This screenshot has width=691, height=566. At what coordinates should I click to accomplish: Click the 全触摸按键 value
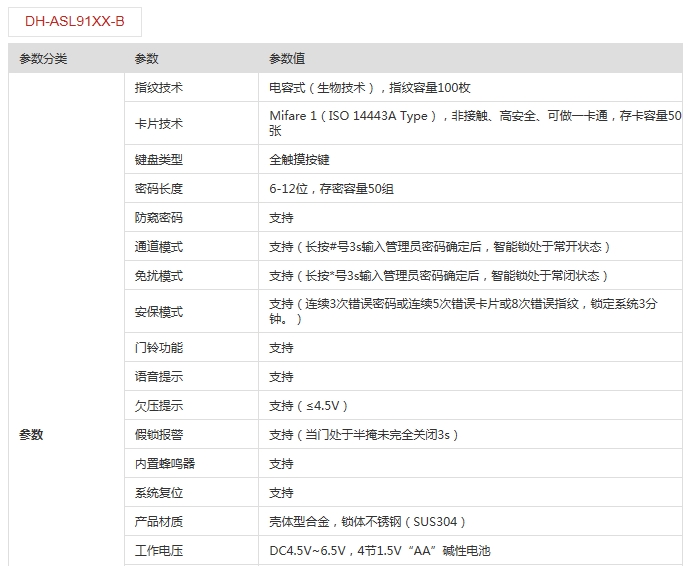coord(299,159)
